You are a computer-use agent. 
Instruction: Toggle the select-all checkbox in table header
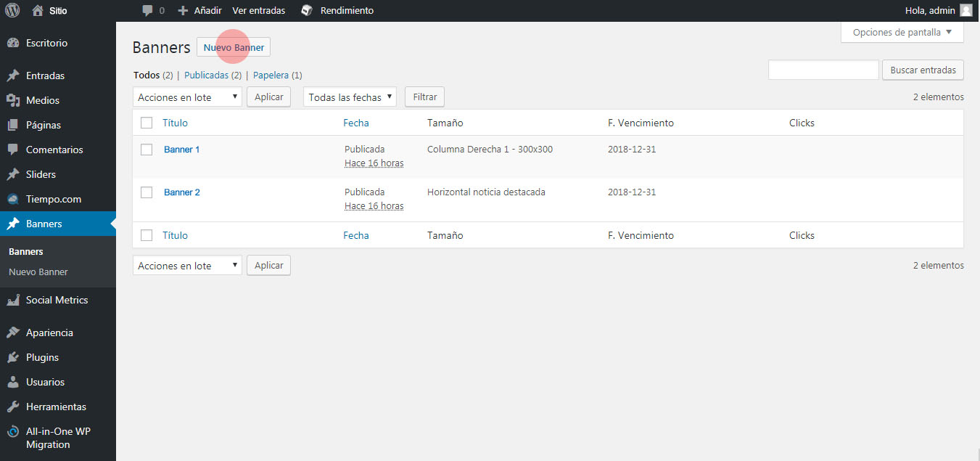[147, 123]
